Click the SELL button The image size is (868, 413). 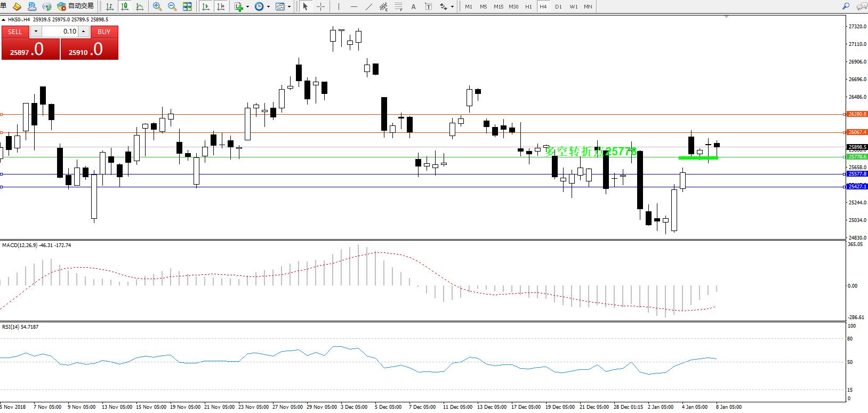(15, 32)
